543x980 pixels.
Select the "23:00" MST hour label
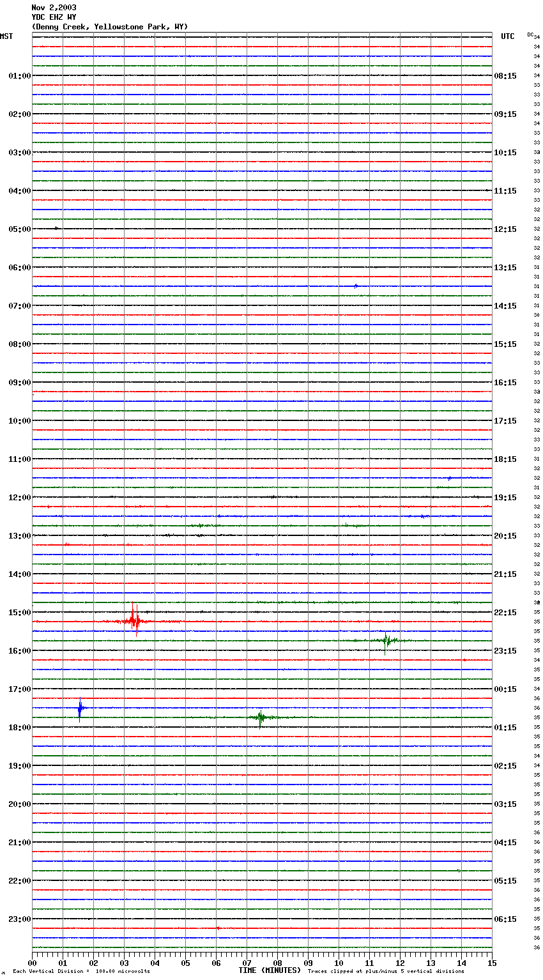pyautogui.click(x=20, y=919)
